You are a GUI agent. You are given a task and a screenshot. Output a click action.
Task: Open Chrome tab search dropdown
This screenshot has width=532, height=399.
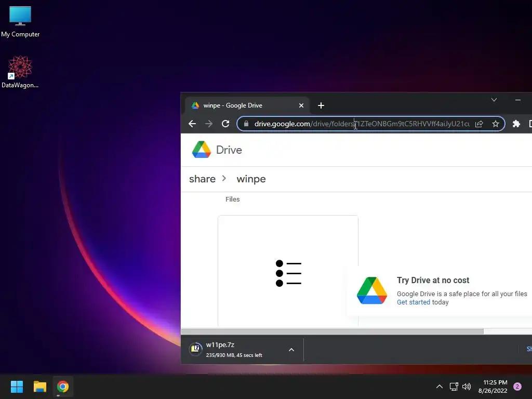click(494, 100)
